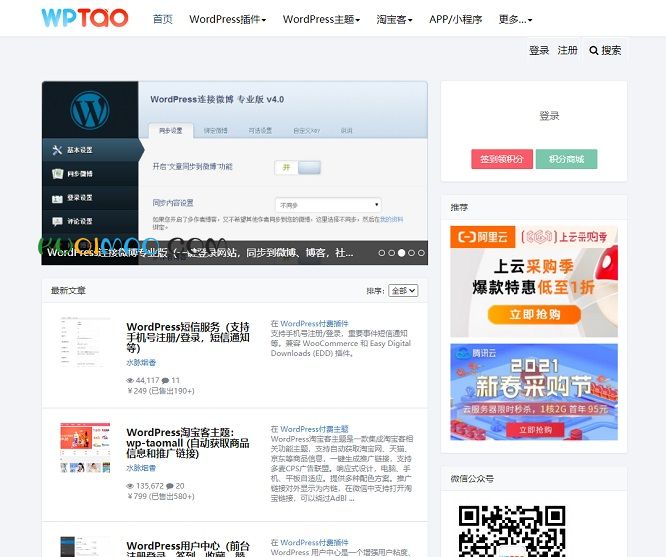Expand the 淘宝客 dropdown menu

point(394,19)
